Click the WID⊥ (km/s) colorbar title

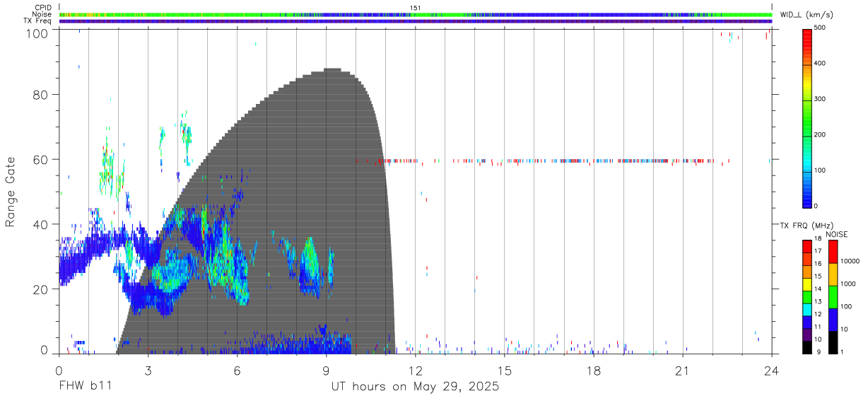point(808,15)
